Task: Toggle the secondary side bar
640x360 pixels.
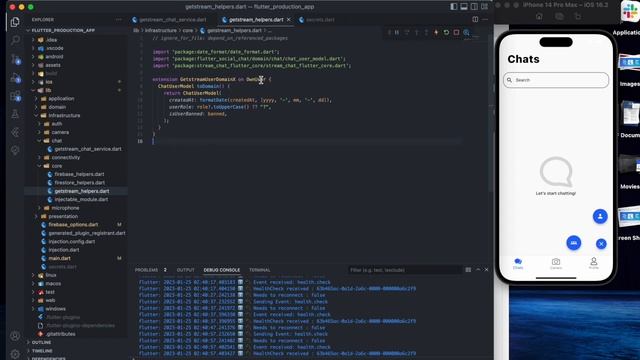Action: point(474,7)
